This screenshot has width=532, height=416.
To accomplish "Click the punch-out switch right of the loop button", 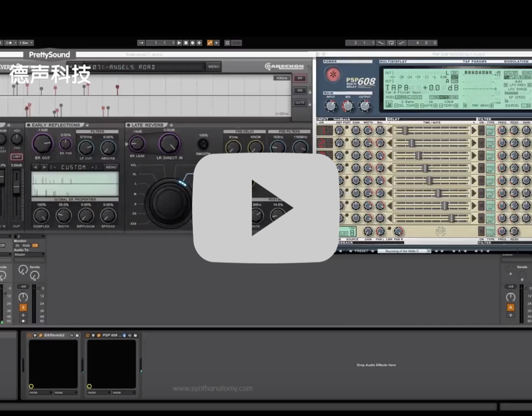I will 402,43.
